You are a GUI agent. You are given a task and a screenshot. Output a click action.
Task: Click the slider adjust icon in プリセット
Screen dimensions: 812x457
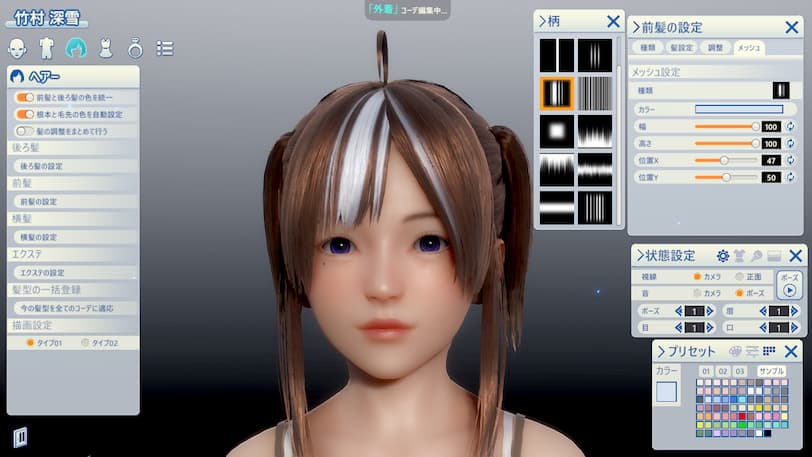pos(752,351)
